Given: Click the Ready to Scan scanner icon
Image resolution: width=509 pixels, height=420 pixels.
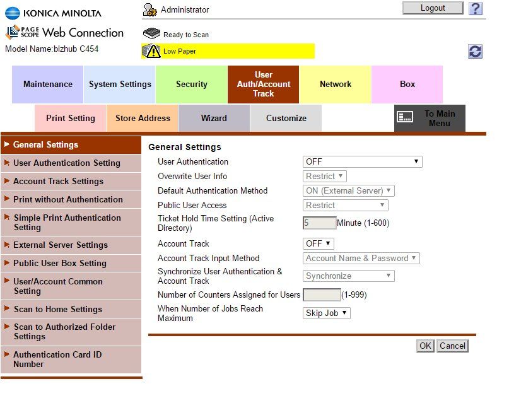Looking at the screenshot, I should click(151, 34).
